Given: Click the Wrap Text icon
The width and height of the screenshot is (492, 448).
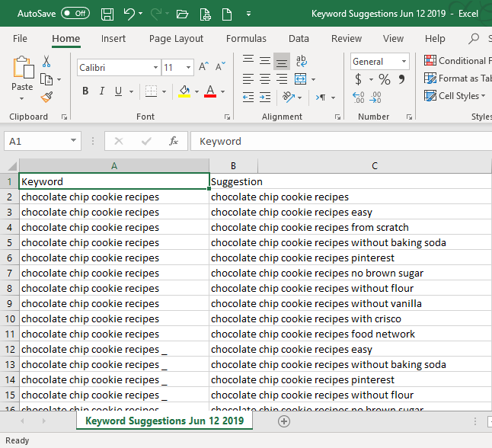Looking at the screenshot, I should (302, 61).
